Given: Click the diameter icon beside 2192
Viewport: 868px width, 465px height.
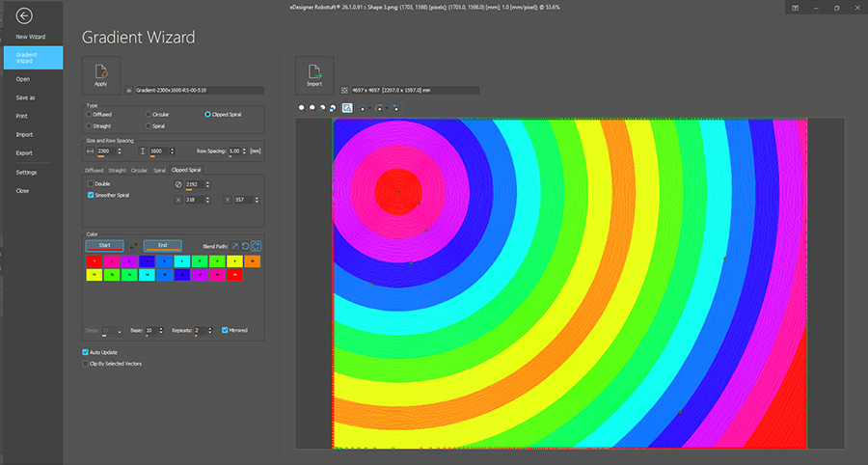Looking at the screenshot, I should [x=178, y=184].
